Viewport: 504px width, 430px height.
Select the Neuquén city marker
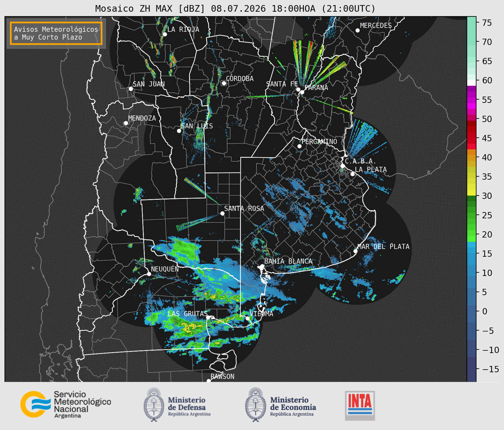coord(149,274)
